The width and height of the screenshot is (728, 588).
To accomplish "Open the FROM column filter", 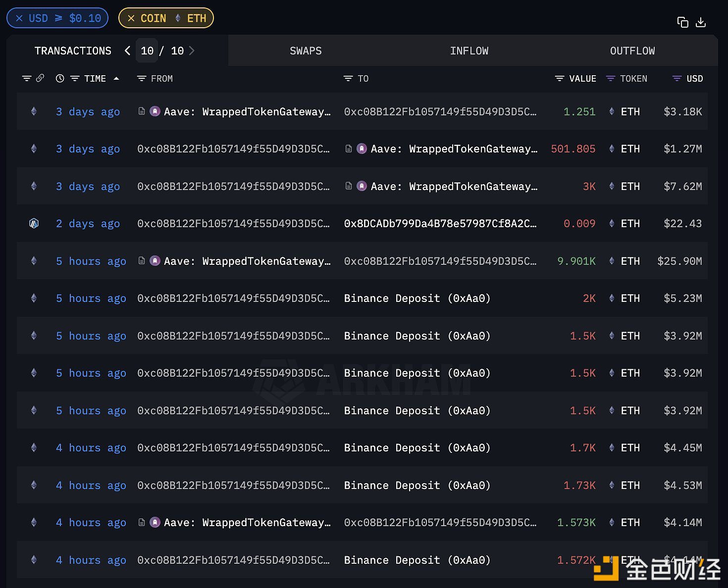I will coord(142,79).
